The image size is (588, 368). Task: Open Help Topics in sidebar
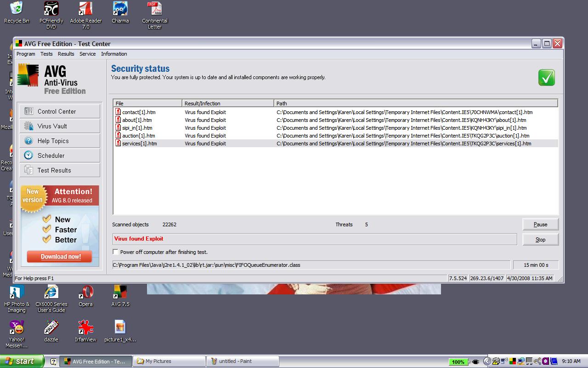click(x=60, y=141)
